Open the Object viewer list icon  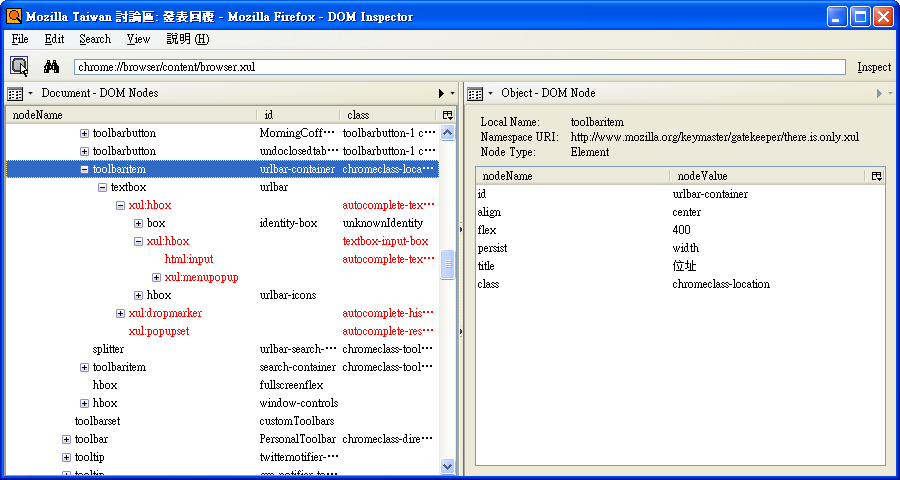pos(479,93)
